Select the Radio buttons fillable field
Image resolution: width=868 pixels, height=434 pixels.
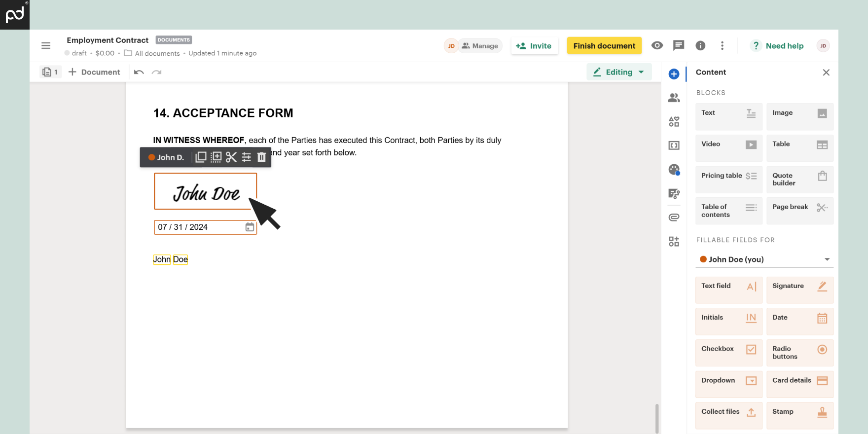[800, 353]
